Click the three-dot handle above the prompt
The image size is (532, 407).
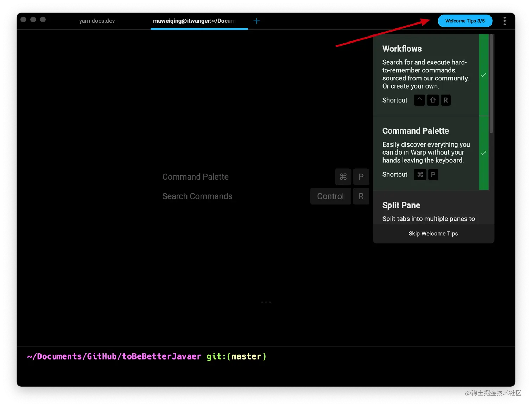pyautogui.click(x=266, y=302)
